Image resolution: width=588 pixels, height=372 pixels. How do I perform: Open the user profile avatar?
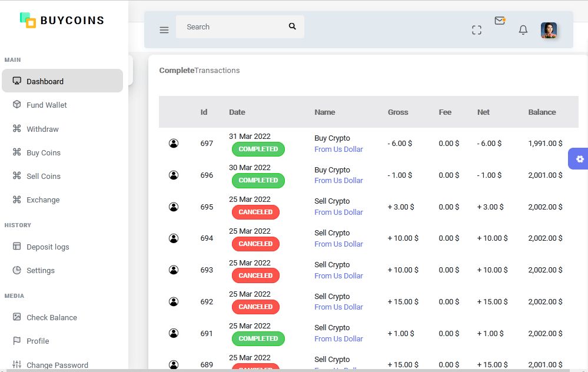[549, 30]
